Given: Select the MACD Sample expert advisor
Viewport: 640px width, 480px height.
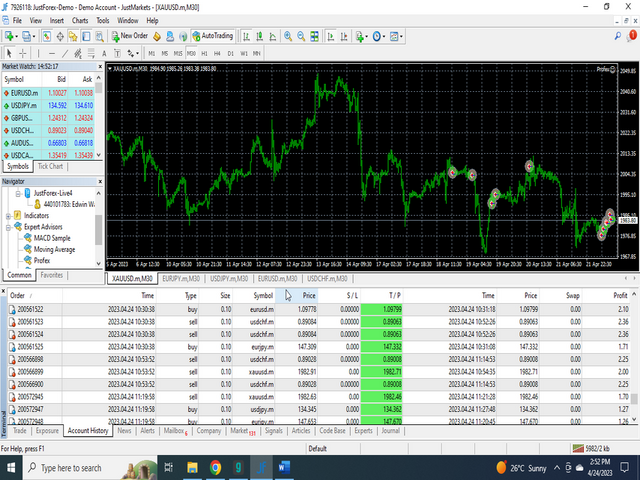Looking at the screenshot, I should [x=52, y=238].
